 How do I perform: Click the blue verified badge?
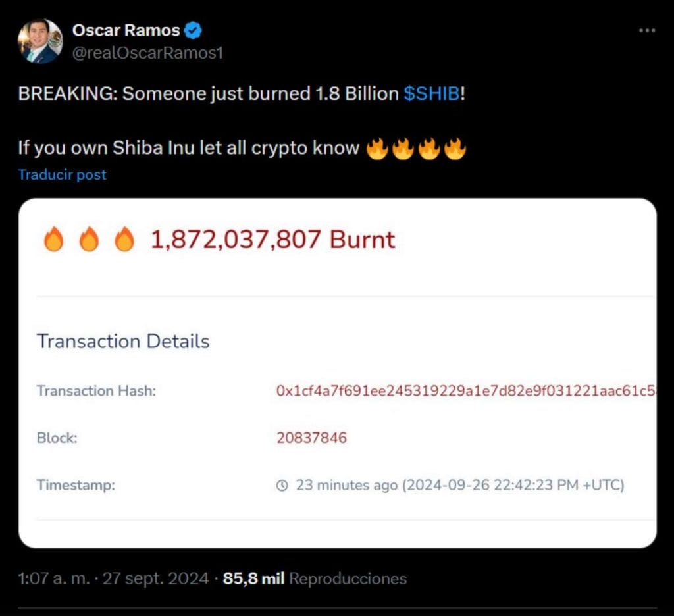point(193,30)
